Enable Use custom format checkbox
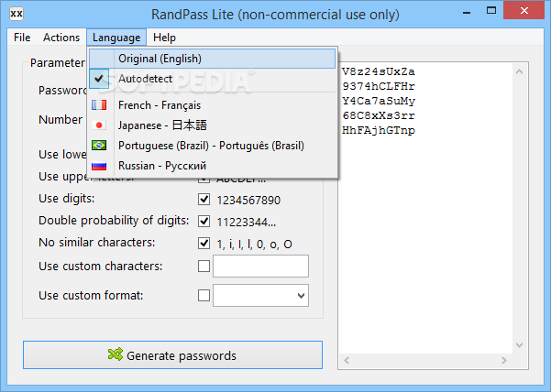Screen dimensions: 551x392 tap(204, 295)
